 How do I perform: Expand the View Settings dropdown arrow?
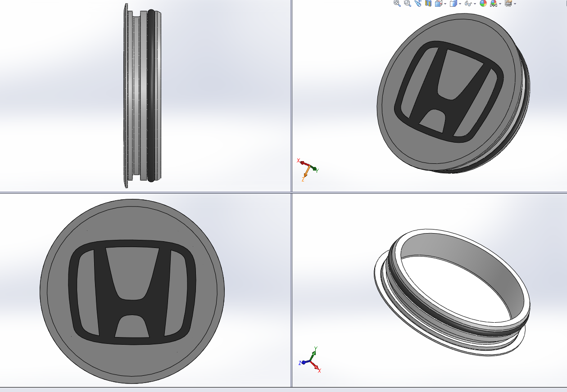tap(515, 4)
